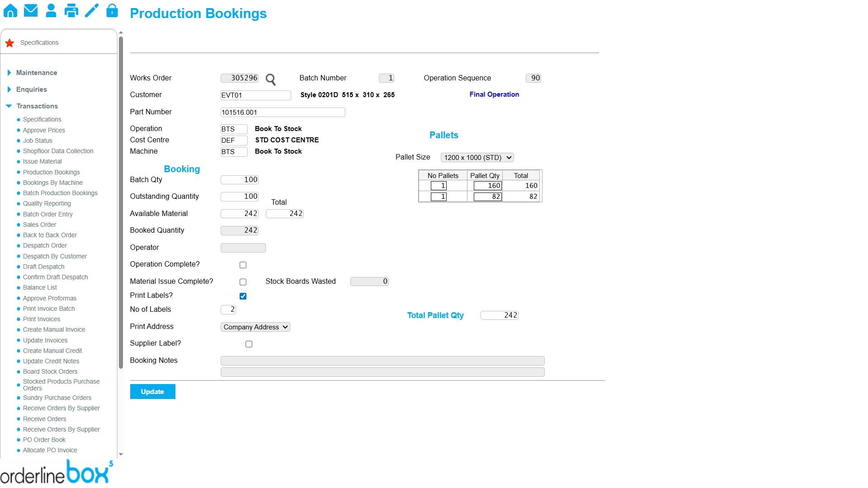This screenshot has height=488, width=868.
Task: Open the Print Address dropdown
Action: point(255,327)
